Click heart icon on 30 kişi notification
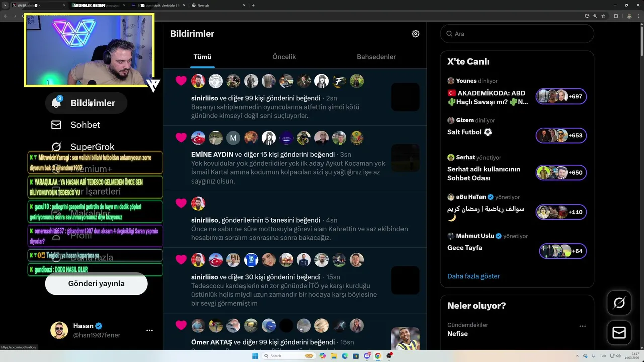The width and height of the screenshot is (644, 362). tap(181, 260)
